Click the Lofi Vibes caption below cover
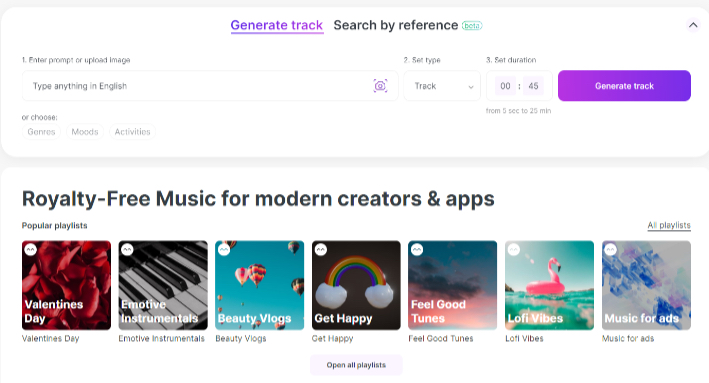 (x=524, y=338)
